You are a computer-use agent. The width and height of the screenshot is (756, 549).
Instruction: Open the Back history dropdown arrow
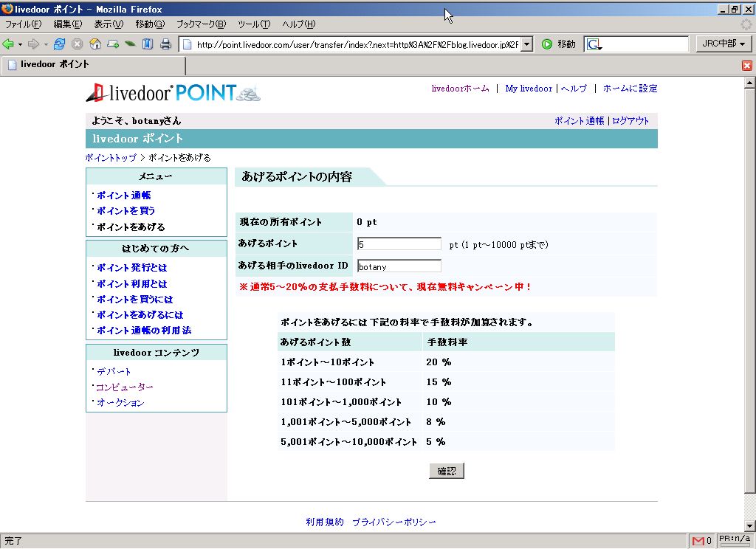(x=20, y=44)
